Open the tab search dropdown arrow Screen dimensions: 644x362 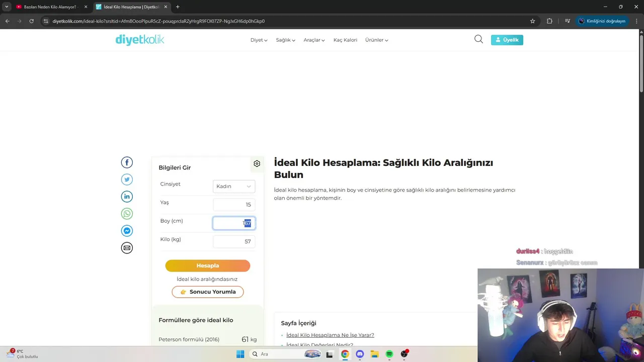[6, 7]
